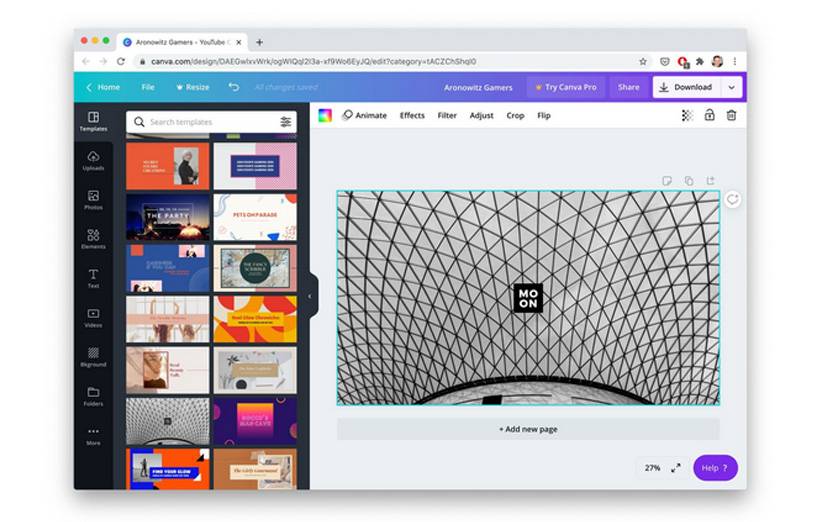
Task: Open the Folders sidebar panel
Action: coord(93,397)
